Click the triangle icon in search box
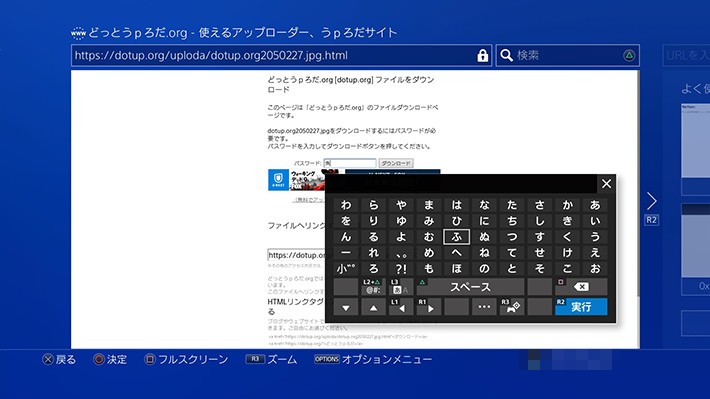710x399 pixels. [x=629, y=56]
